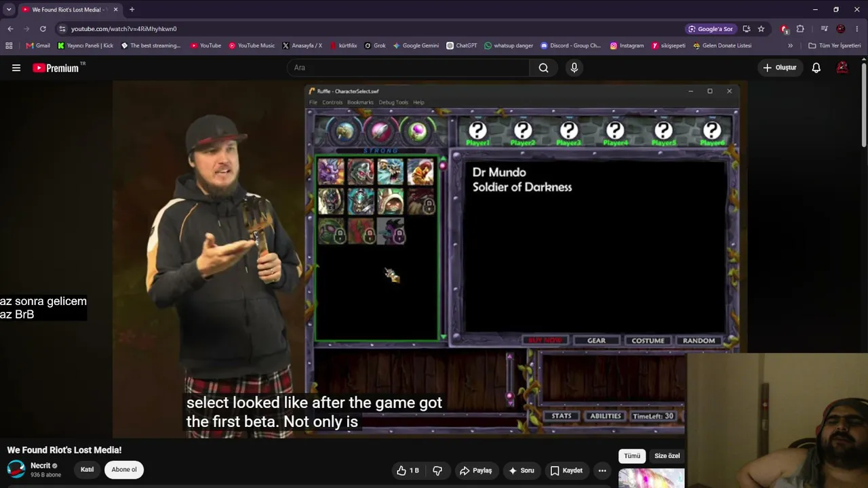Open Necrit's channel avatar
Image resolution: width=868 pixels, height=488 pixels.
pyautogui.click(x=16, y=469)
